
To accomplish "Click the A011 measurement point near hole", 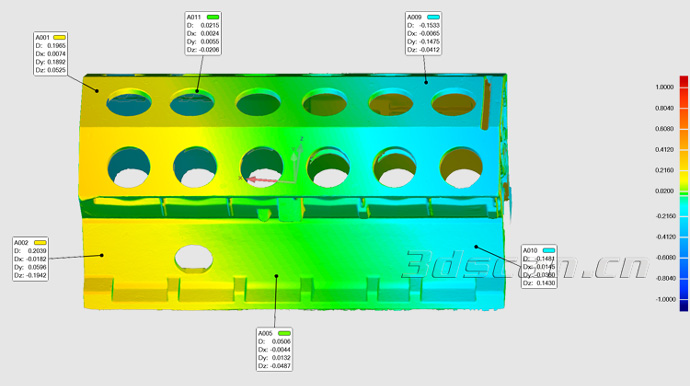I will coord(197,91).
